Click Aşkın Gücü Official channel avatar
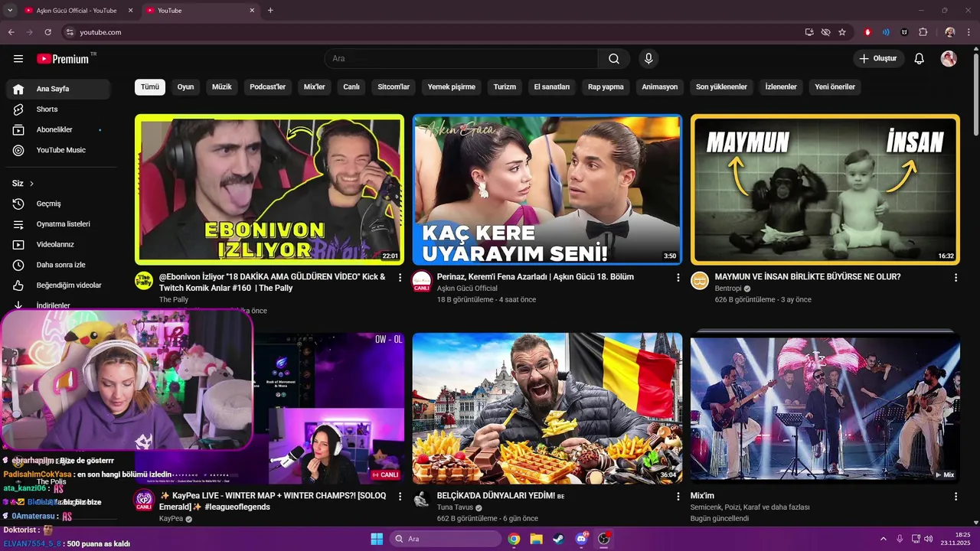The width and height of the screenshot is (980, 551). click(422, 281)
